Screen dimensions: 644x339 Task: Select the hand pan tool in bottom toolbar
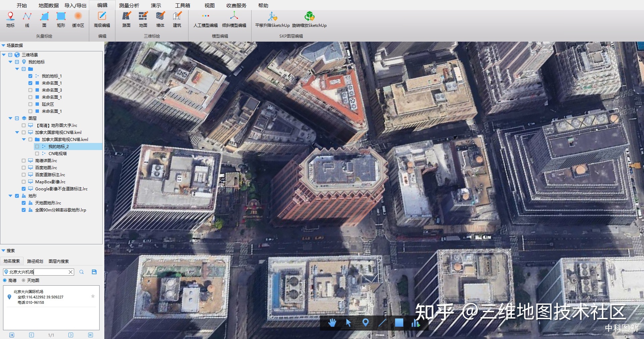pyautogui.click(x=332, y=323)
